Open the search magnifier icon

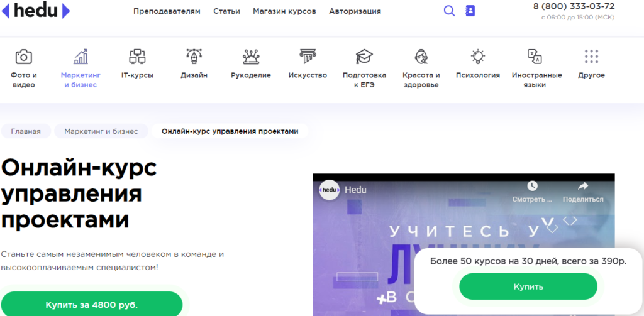point(449,11)
